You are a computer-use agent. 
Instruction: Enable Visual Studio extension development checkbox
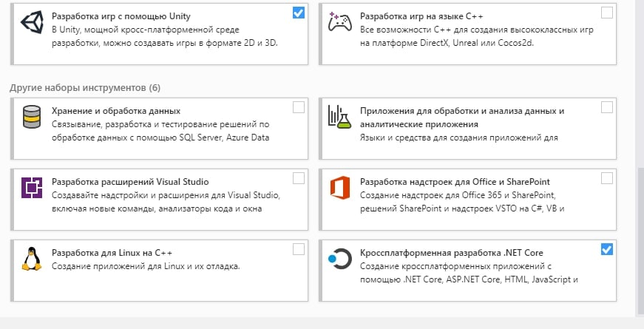[299, 178]
